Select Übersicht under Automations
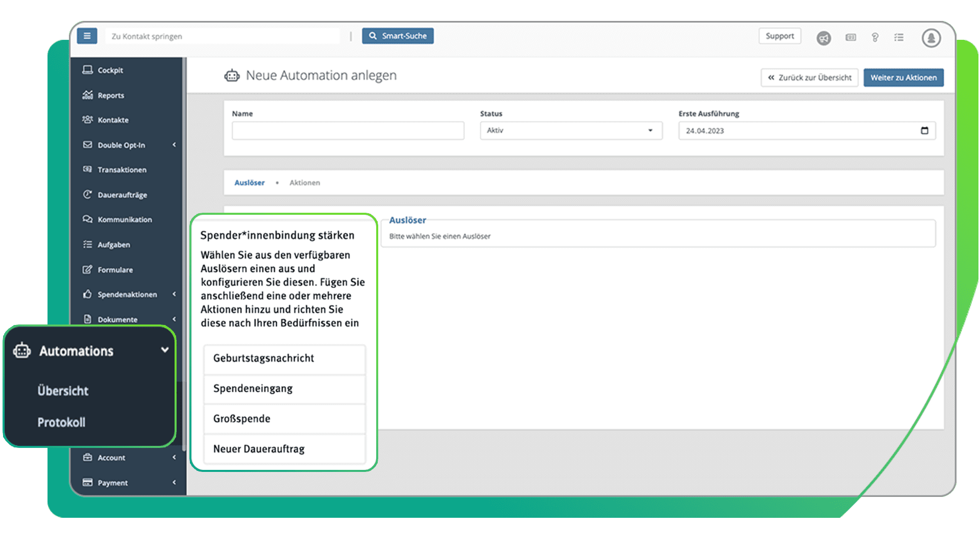The height and width of the screenshot is (551, 980). pyautogui.click(x=63, y=391)
